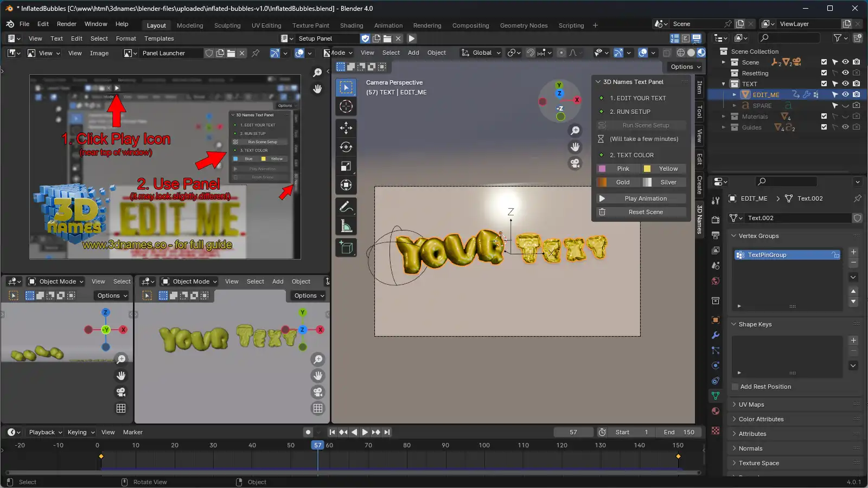Open the Render menu
The width and height of the screenshot is (868, 488).
(x=67, y=24)
